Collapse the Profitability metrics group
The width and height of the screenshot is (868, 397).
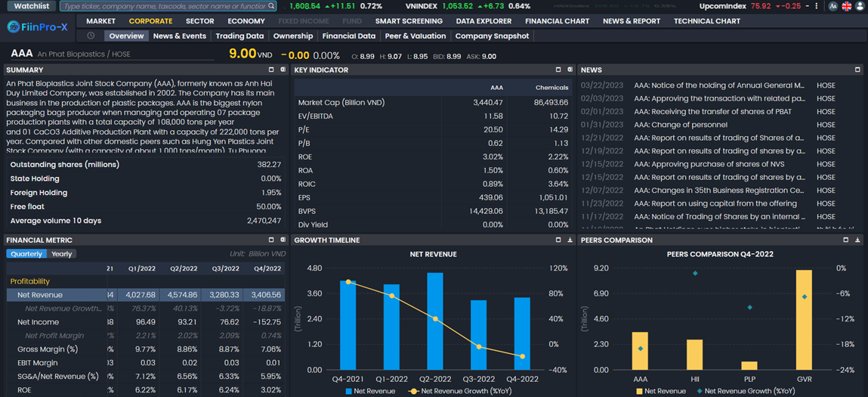(x=30, y=281)
